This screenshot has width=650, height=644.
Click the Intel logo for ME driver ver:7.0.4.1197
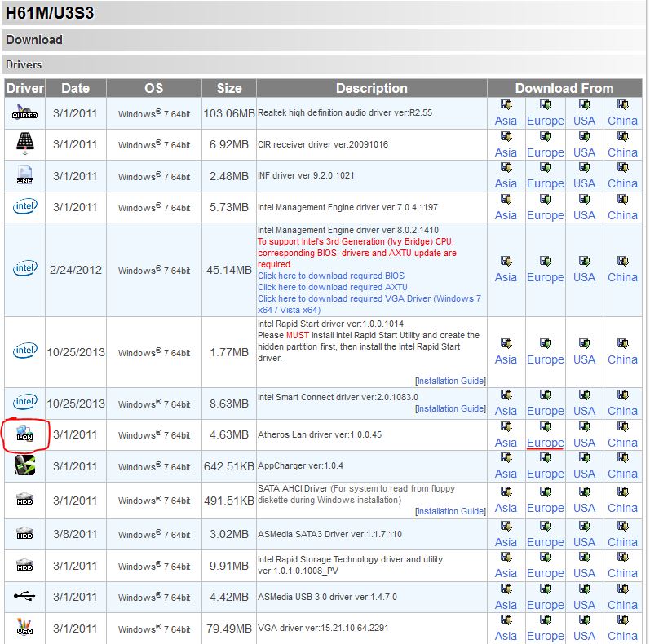click(24, 206)
